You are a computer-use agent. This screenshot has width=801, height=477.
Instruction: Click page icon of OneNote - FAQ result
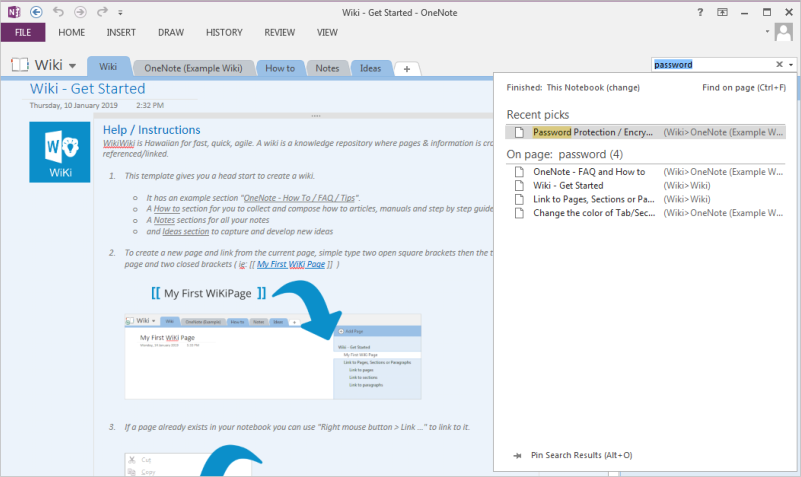tap(519, 172)
